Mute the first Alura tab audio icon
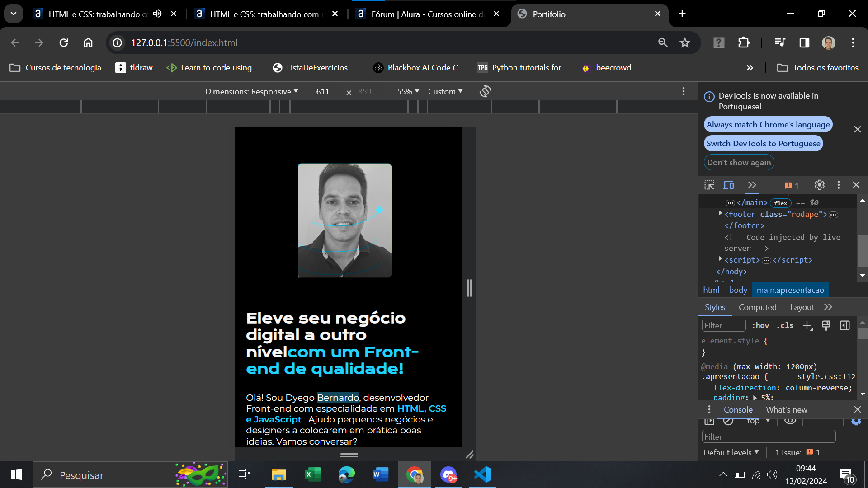The height and width of the screenshot is (488, 868). pyautogui.click(x=157, y=14)
